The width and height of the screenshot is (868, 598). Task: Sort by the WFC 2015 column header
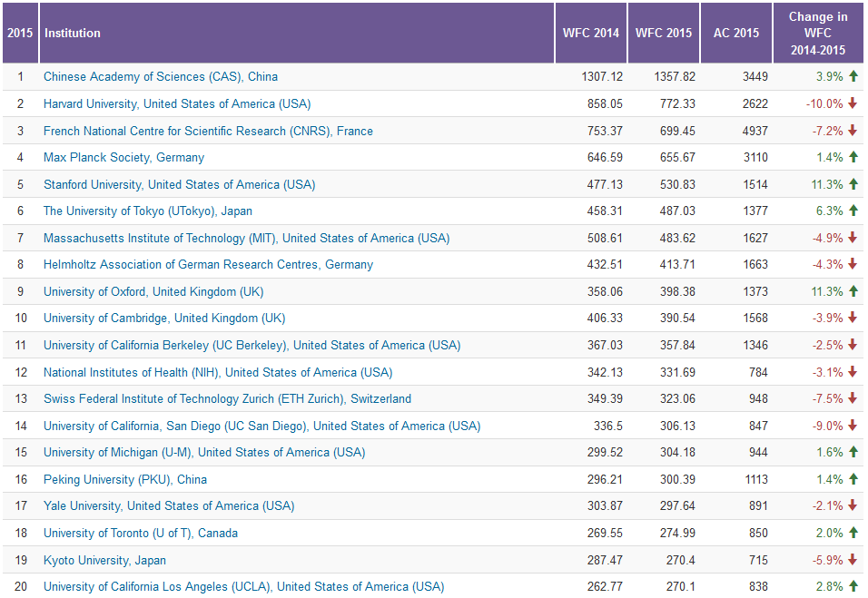pos(663,34)
